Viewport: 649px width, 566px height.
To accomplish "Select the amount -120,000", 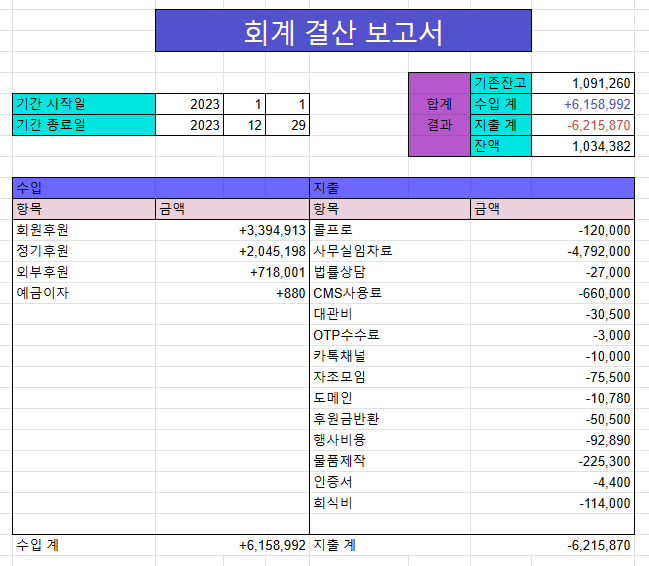I will (552, 230).
